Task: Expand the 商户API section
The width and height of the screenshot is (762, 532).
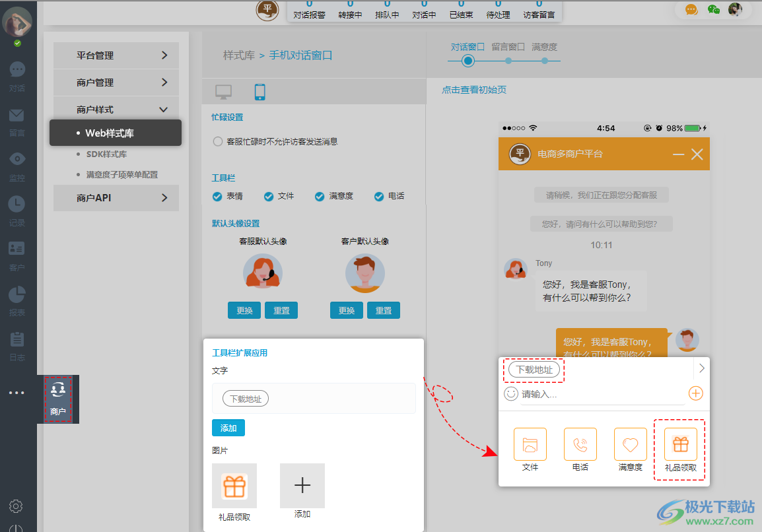Action: point(116,198)
